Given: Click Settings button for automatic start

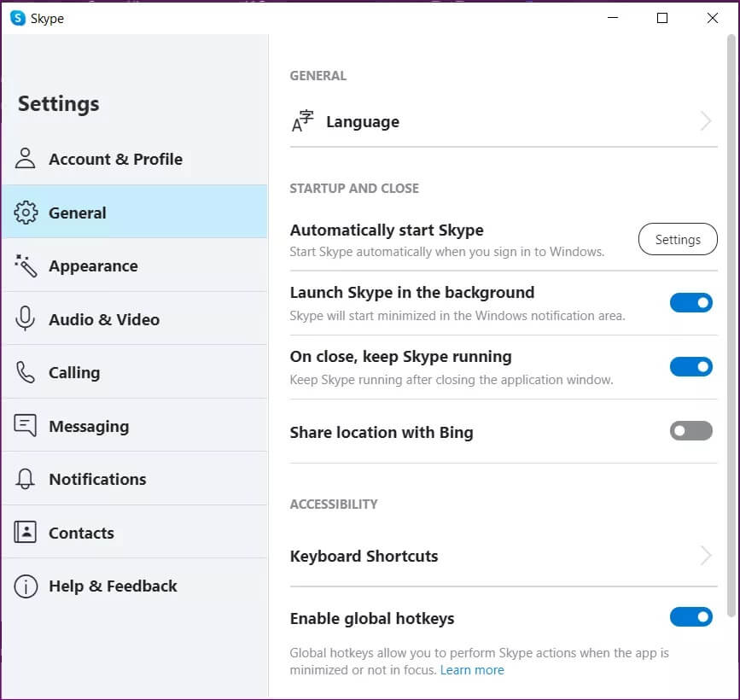Looking at the screenshot, I should pos(678,239).
